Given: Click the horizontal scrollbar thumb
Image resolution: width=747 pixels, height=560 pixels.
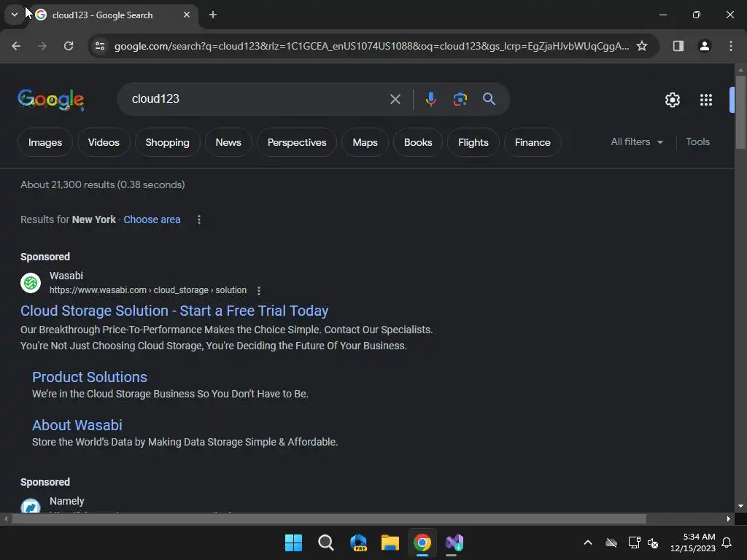Looking at the screenshot, I should [x=329, y=518].
